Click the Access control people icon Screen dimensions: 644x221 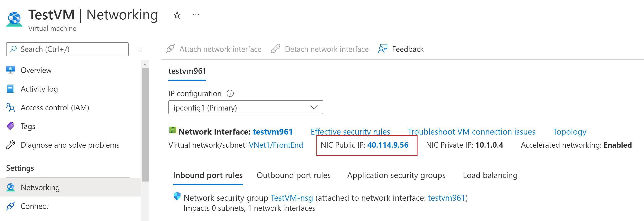11,107
